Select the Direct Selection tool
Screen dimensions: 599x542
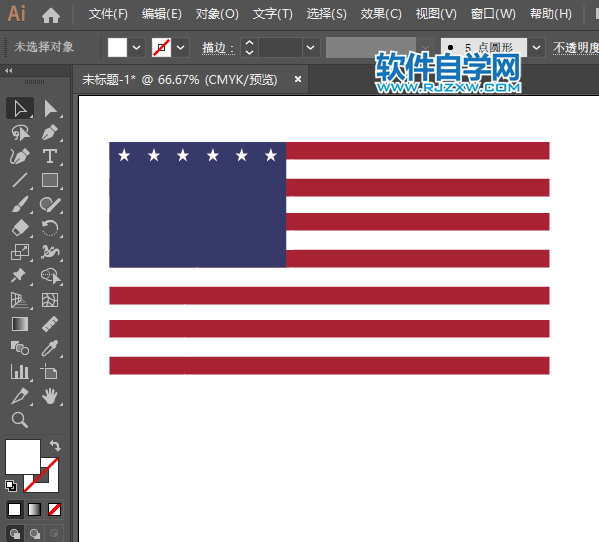click(50, 108)
